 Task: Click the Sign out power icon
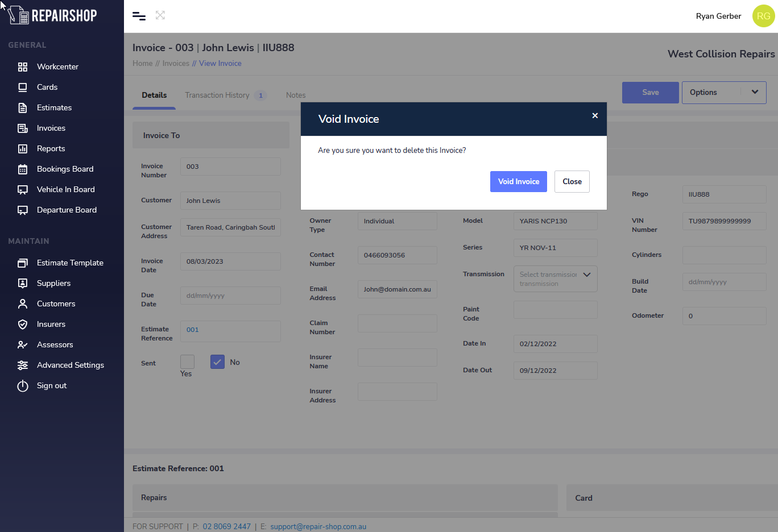tap(23, 386)
